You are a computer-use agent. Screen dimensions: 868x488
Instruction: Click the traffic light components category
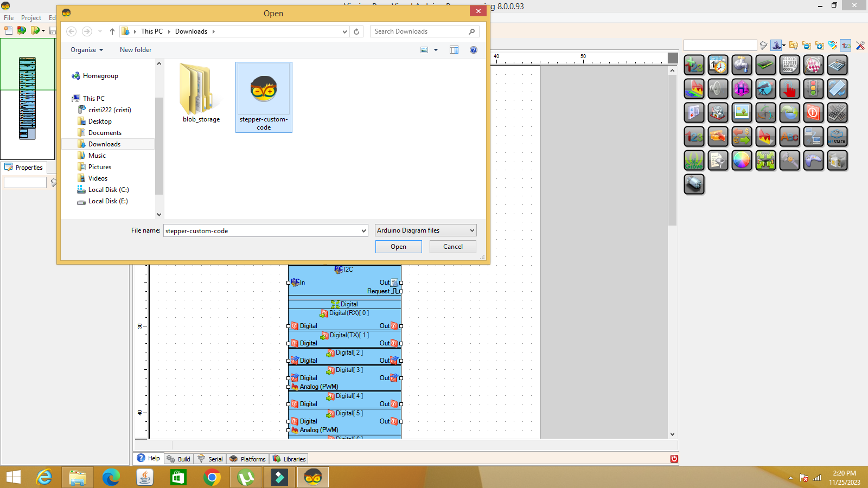click(813, 88)
